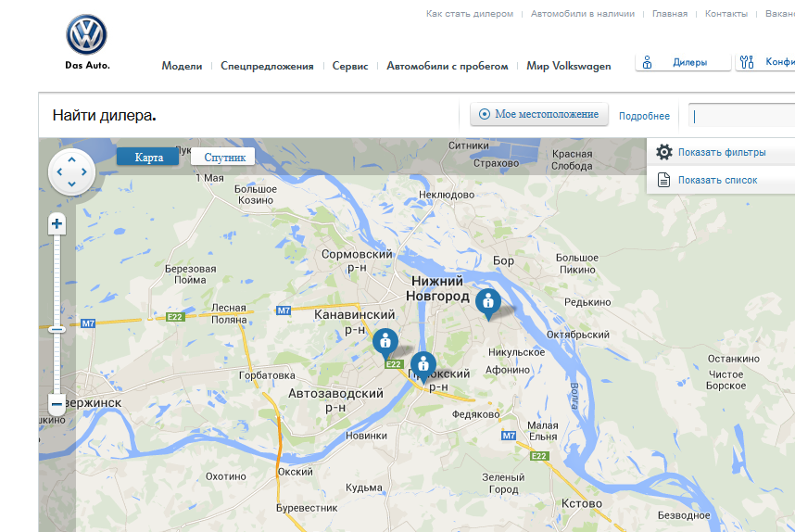Click the Редькино map label
Screen dimensions: 795x532
click(587, 302)
